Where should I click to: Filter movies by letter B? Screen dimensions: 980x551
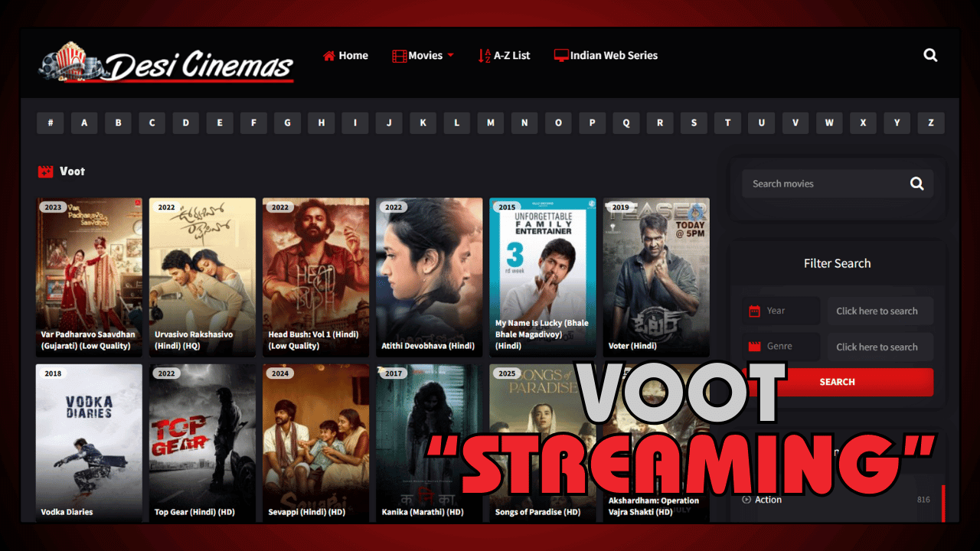point(118,123)
